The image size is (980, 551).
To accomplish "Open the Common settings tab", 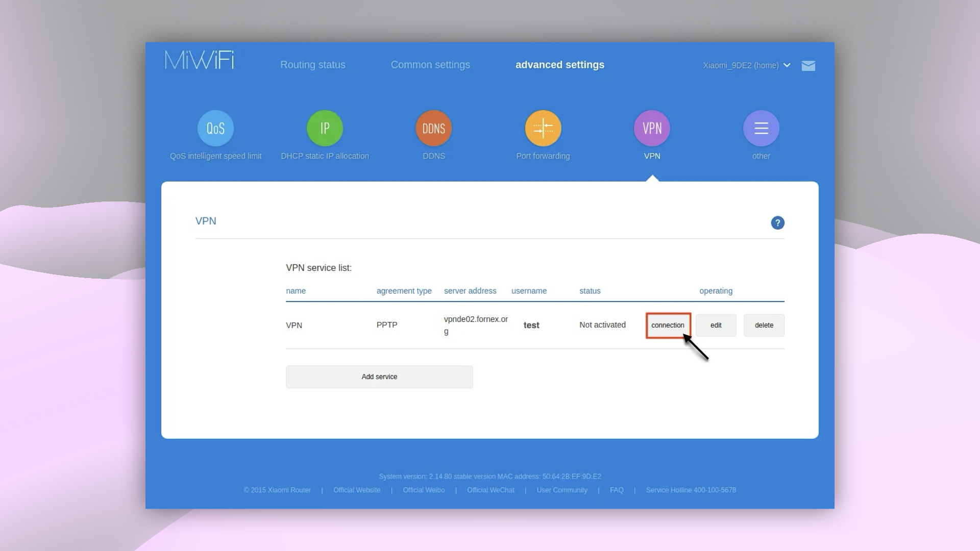I will (x=430, y=65).
